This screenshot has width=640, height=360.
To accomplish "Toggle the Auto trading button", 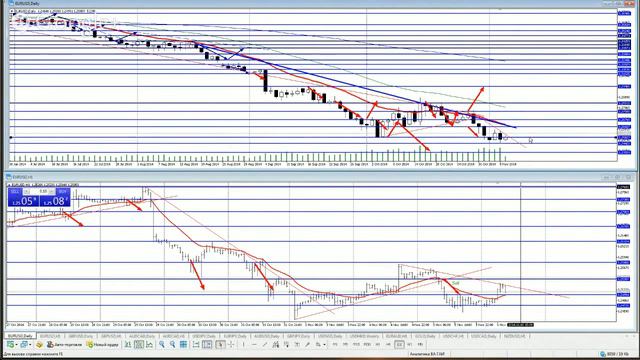I will click(x=64, y=344).
